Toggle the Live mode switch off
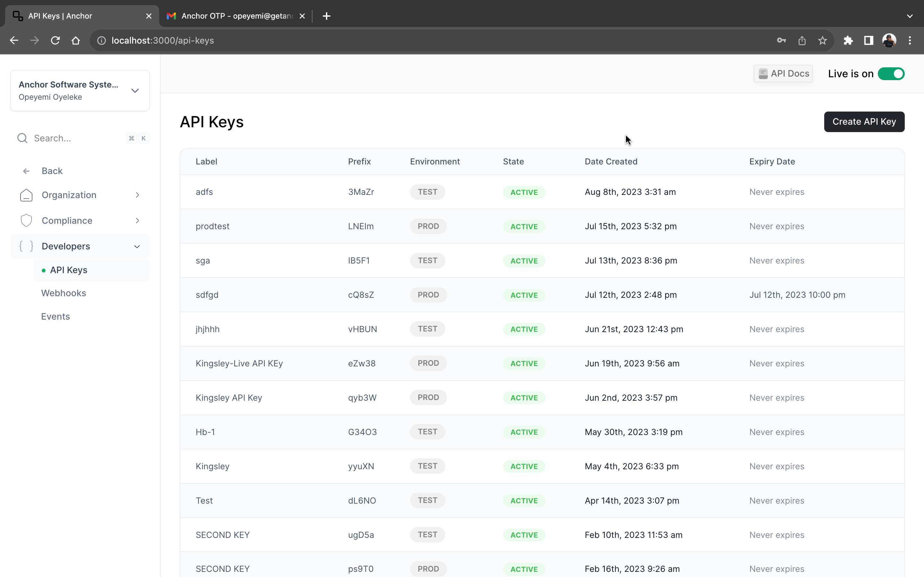Viewport: 924px width, 577px height. [x=891, y=74]
